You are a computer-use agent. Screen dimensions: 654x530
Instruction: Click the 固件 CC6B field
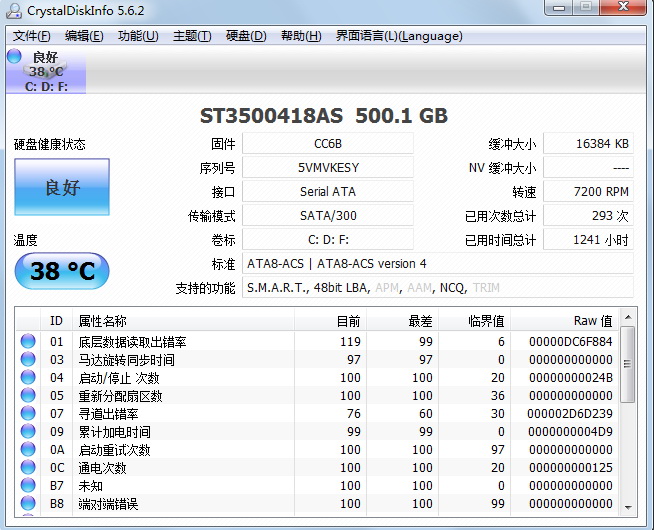tap(328, 143)
